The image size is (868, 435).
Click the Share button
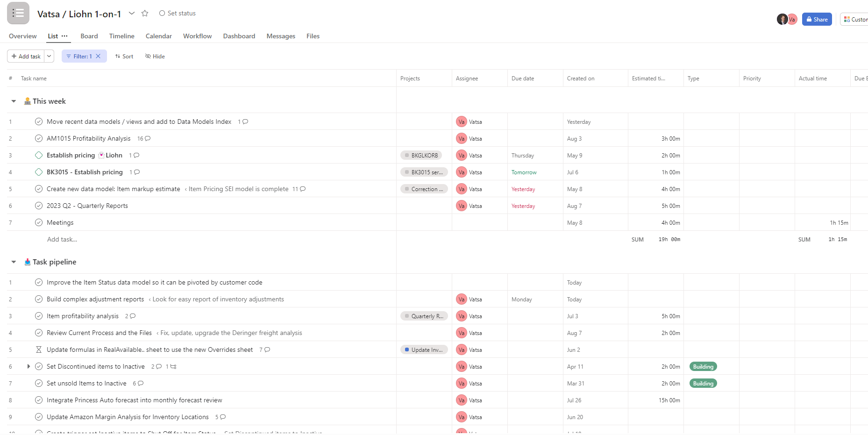click(x=817, y=19)
